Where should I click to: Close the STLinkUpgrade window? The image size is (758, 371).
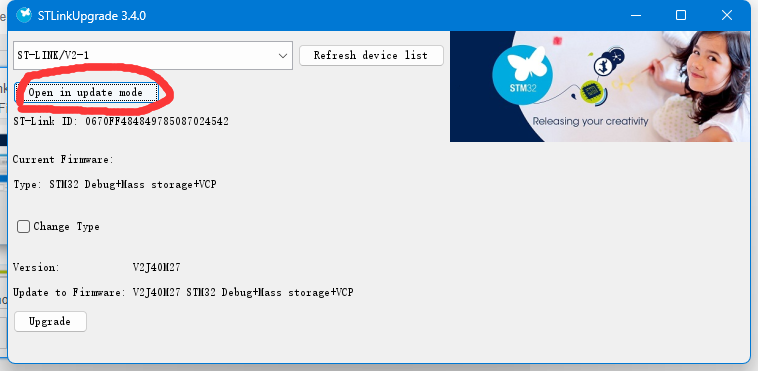[x=727, y=15]
